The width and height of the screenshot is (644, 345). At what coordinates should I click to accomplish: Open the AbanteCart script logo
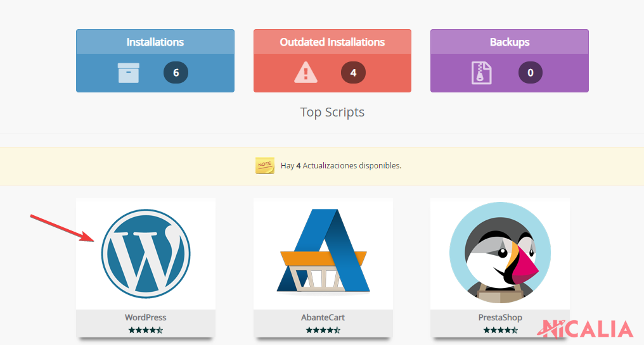tap(323, 253)
